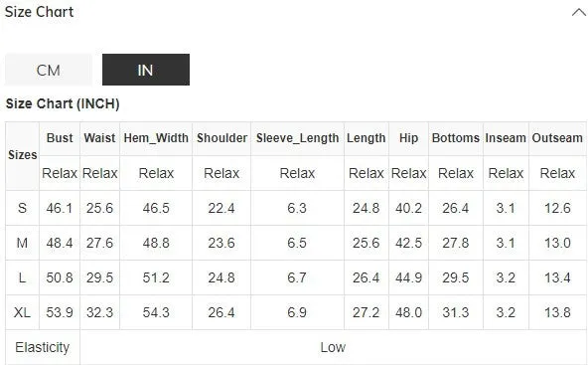
Task: Select the Hem_Width column header
Action: point(156,138)
